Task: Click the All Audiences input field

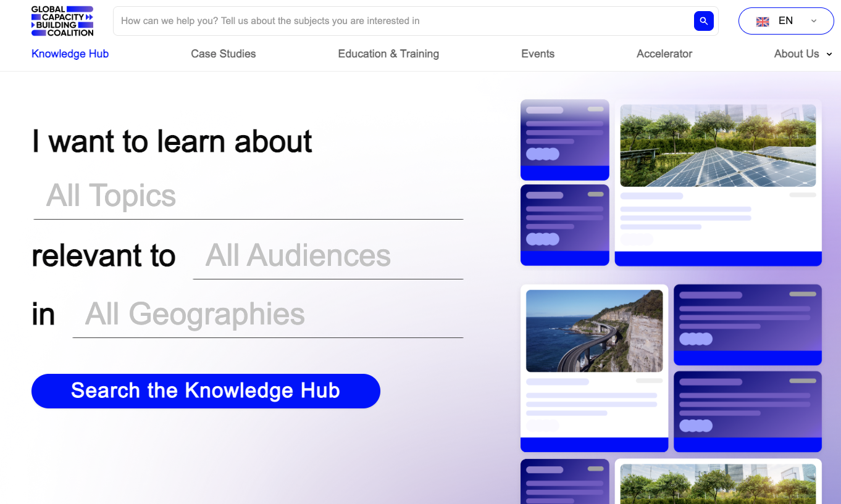Action: [x=327, y=255]
